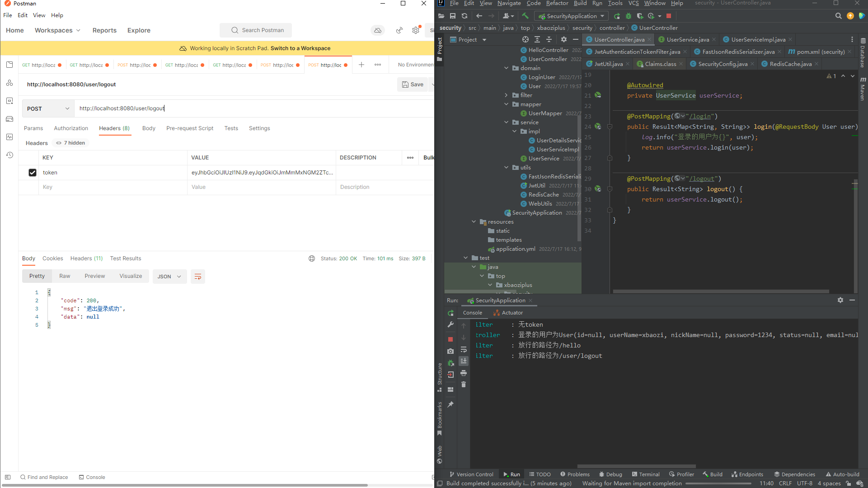The height and width of the screenshot is (488, 868).
Task: Click the Run console horizontal scrollbar
Action: coord(636,466)
